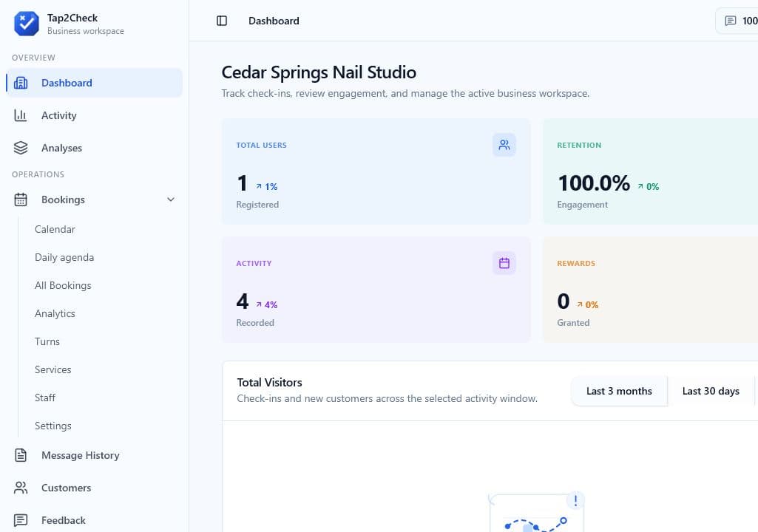Click the 4% trend on Activity card
The image size is (758, 532).
(267, 305)
